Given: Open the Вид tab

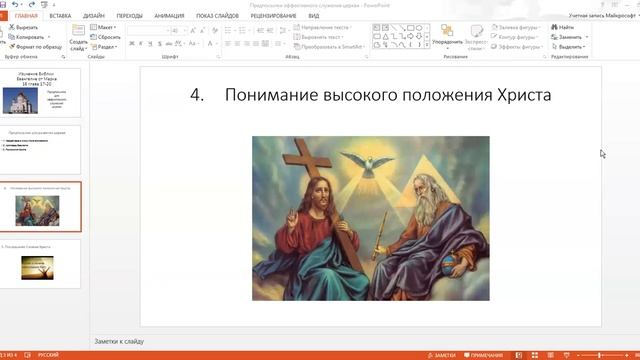Looking at the screenshot, I should pos(313,16).
